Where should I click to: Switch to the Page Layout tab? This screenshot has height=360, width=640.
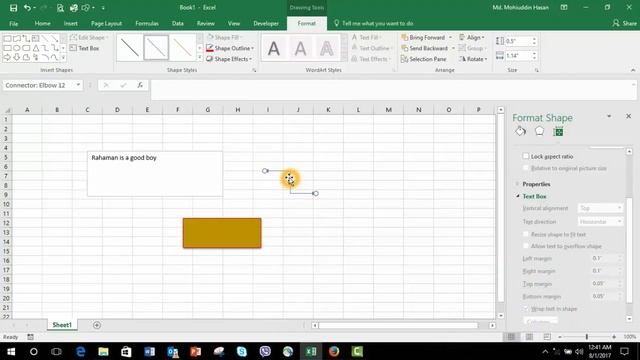click(107, 23)
